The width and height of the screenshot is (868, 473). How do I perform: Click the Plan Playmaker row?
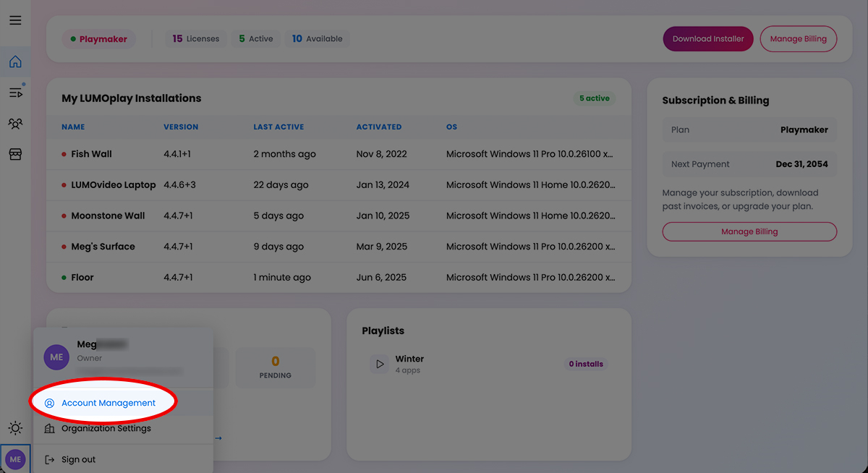pos(749,130)
